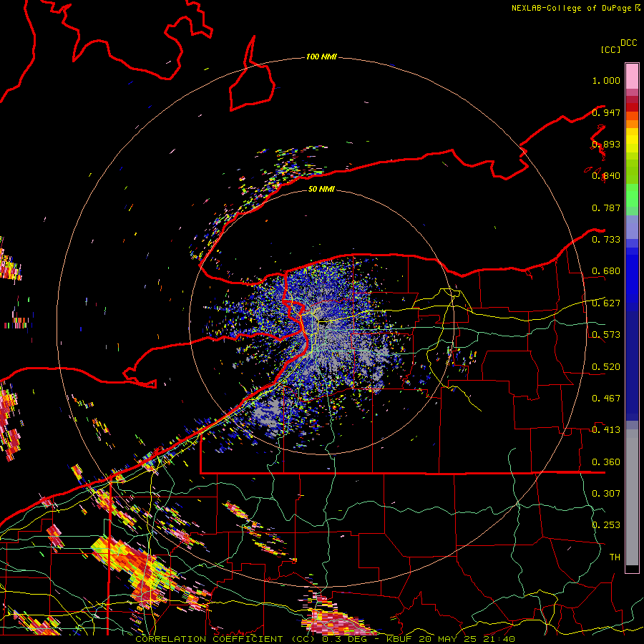The height and width of the screenshot is (644, 644).
Task: Select the 0.627 legend value
Action: coord(606,303)
